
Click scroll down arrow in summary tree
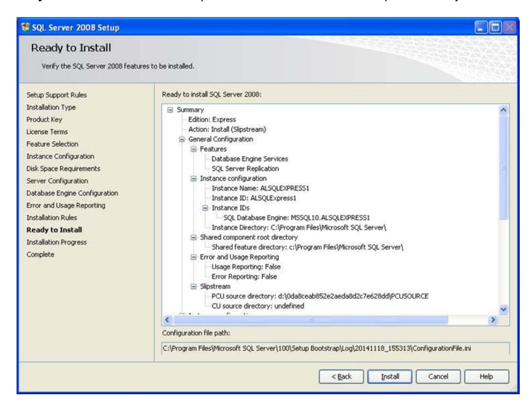[504, 309]
